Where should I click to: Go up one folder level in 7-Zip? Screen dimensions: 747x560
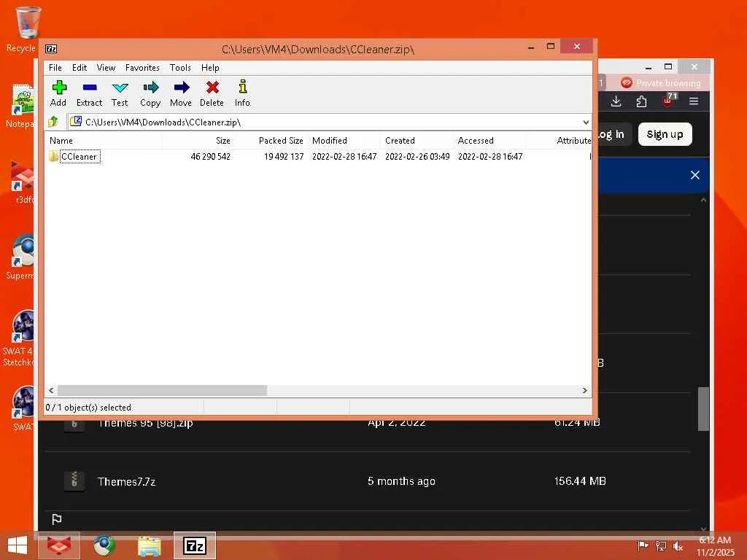click(x=53, y=122)
